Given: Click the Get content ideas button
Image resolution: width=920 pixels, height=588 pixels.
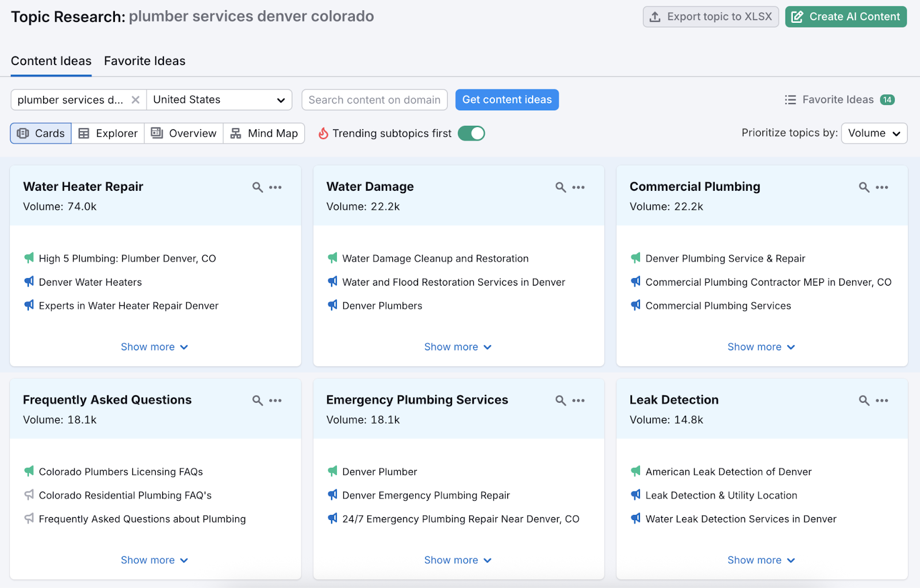Looking at the screenshot, I should (507, 99).
